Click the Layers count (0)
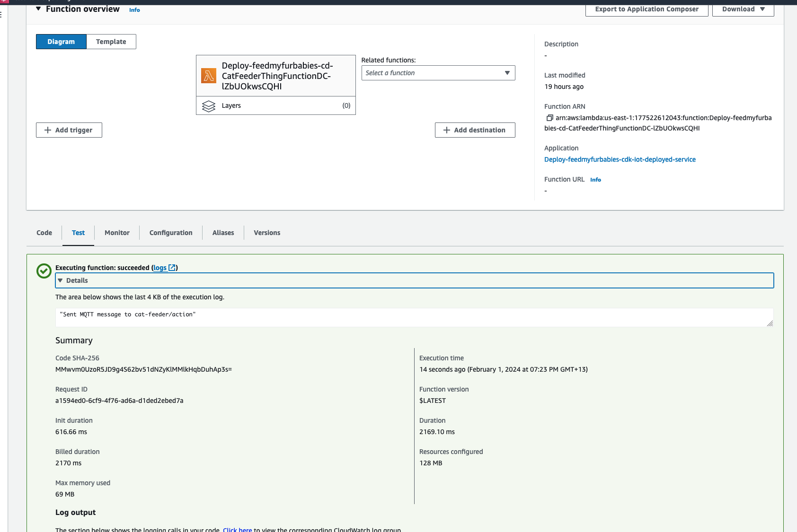Viewport: 797px width, 532px height. [346, 105]
